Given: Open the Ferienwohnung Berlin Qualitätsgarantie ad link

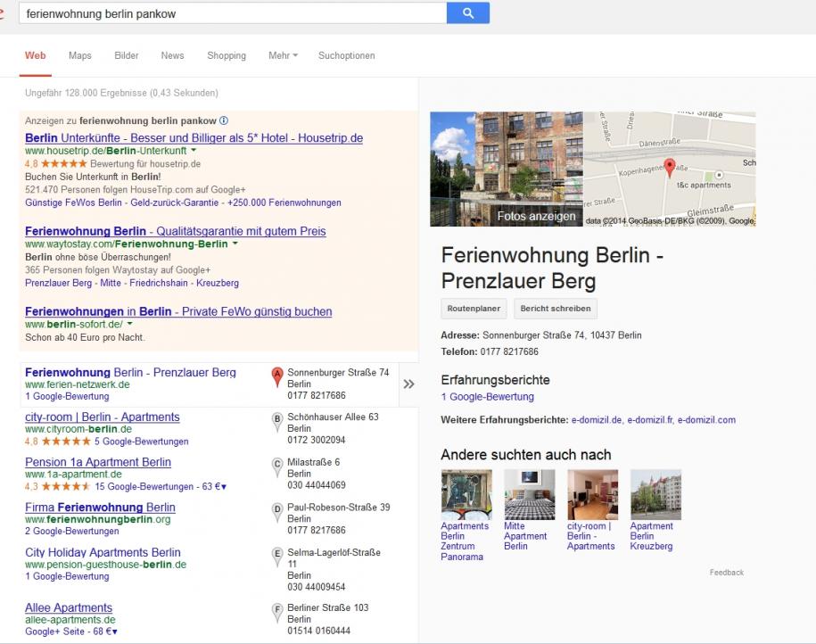Looking at the screenshot, I should [176, 231].
